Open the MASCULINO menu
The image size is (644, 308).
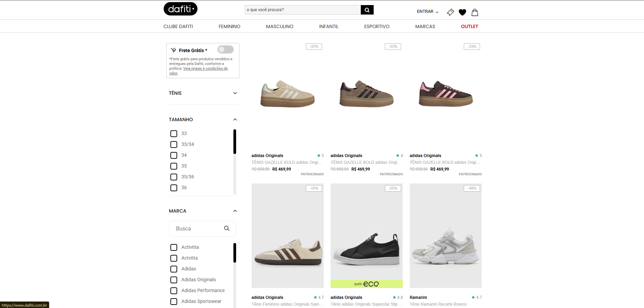pyautogui.click(x=280, y=26)
